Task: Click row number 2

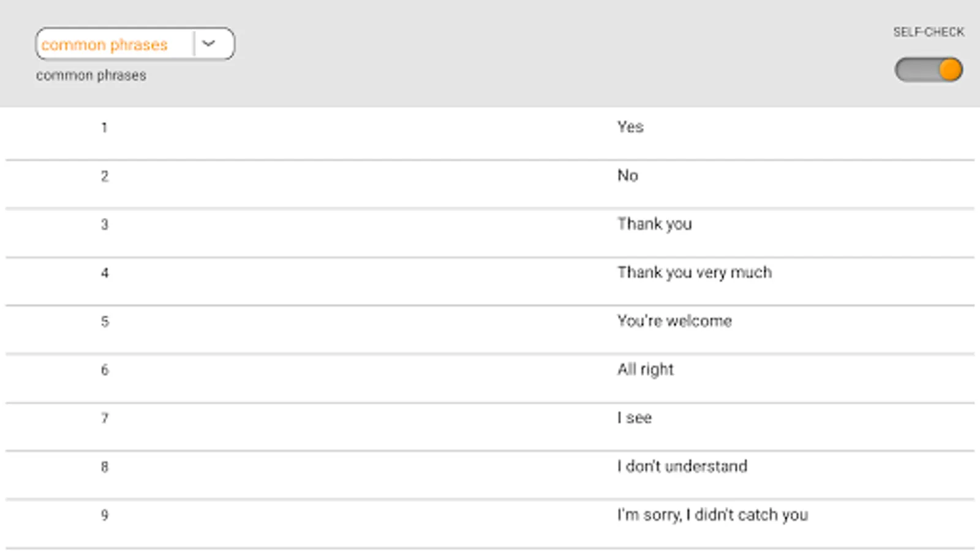Action: [x=105, y=176]
